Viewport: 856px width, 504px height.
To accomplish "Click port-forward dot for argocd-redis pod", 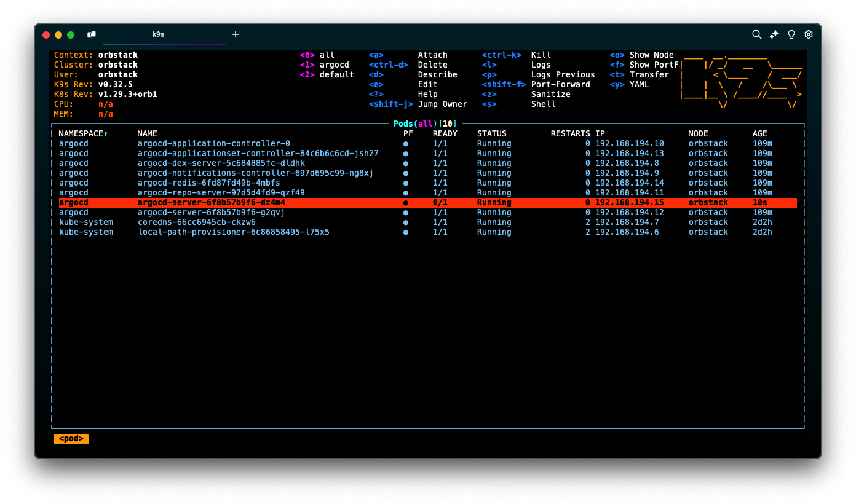I will [406, 183].
